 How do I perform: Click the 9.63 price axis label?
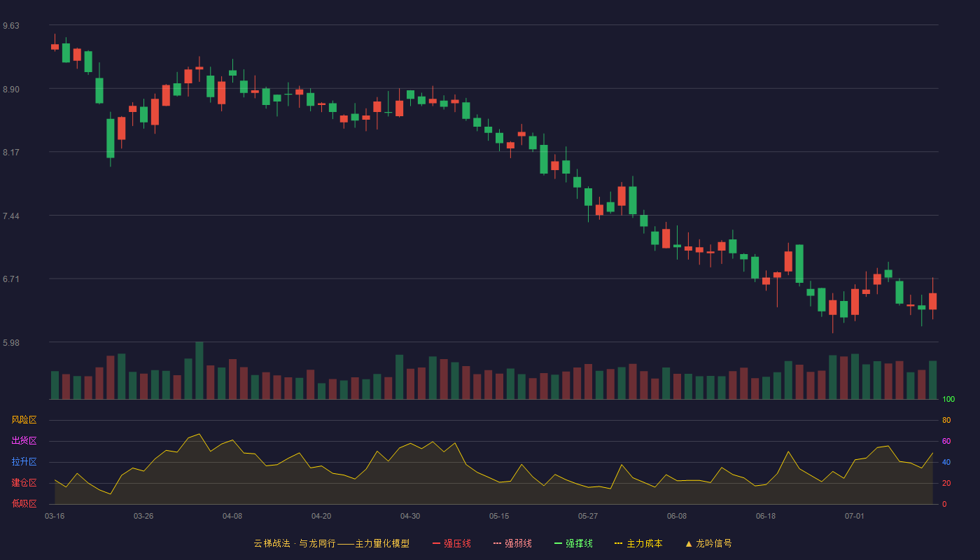pos(11,26)
